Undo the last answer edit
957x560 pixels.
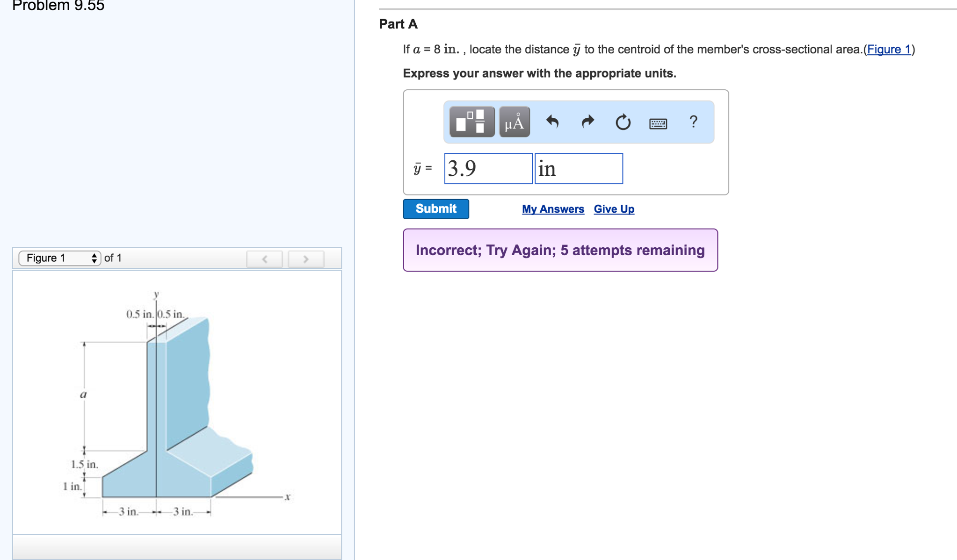552,122
